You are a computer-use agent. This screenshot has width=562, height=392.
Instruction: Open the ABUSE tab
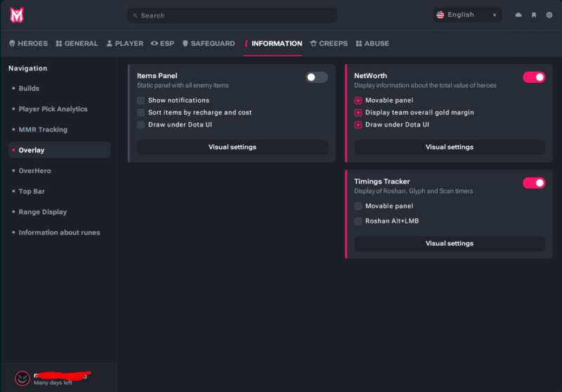click(x=372, y=44)
